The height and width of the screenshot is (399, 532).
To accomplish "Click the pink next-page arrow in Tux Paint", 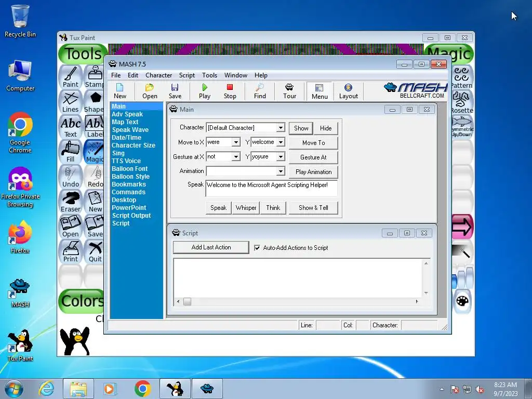I will point(462,227).
